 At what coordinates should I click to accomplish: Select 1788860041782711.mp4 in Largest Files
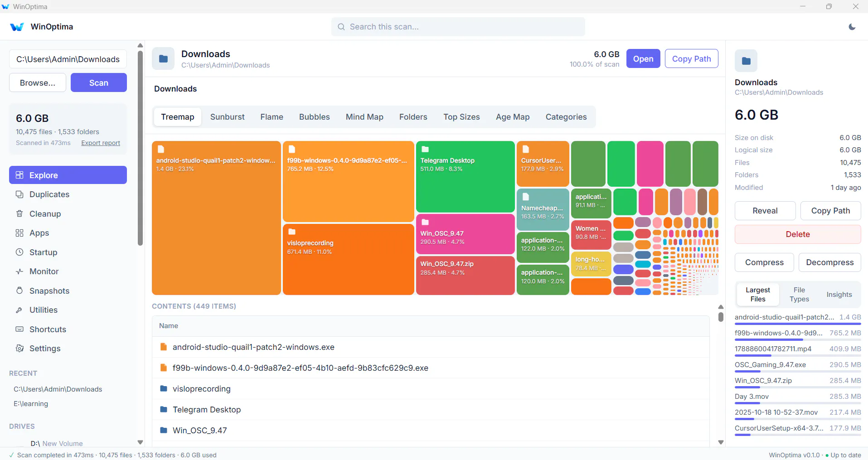pyautogui.click(x=798, y=350)
